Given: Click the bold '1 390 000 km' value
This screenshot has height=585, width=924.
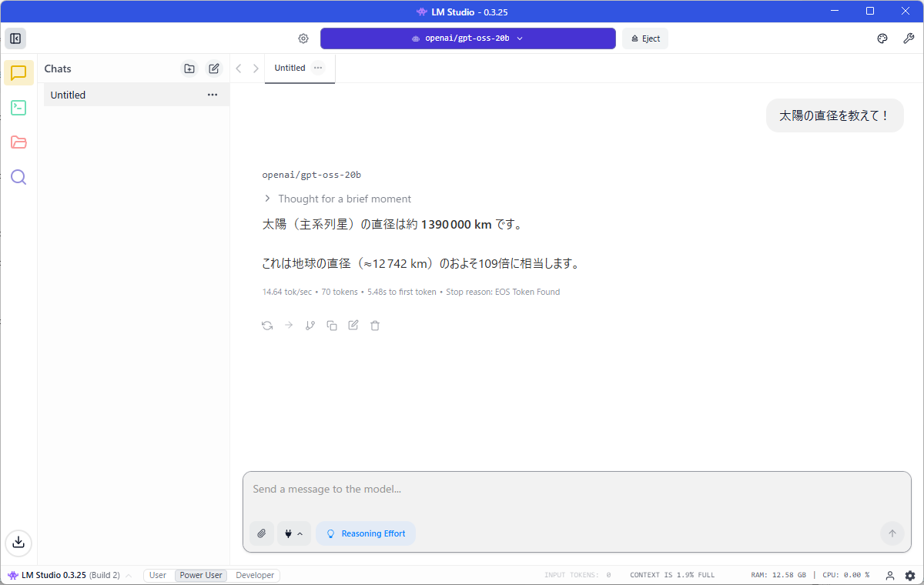Looking at the screenshot, I should click(x=456, y=225).
